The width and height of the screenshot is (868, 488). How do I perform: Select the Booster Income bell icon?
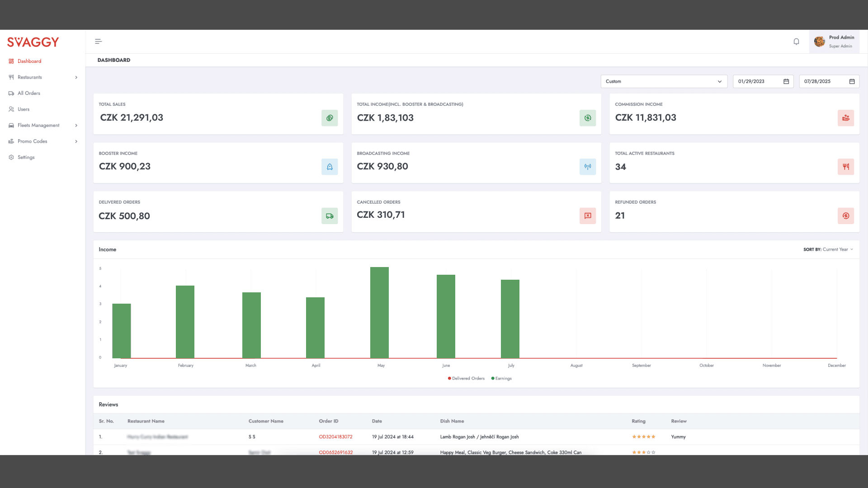(330, 167)
